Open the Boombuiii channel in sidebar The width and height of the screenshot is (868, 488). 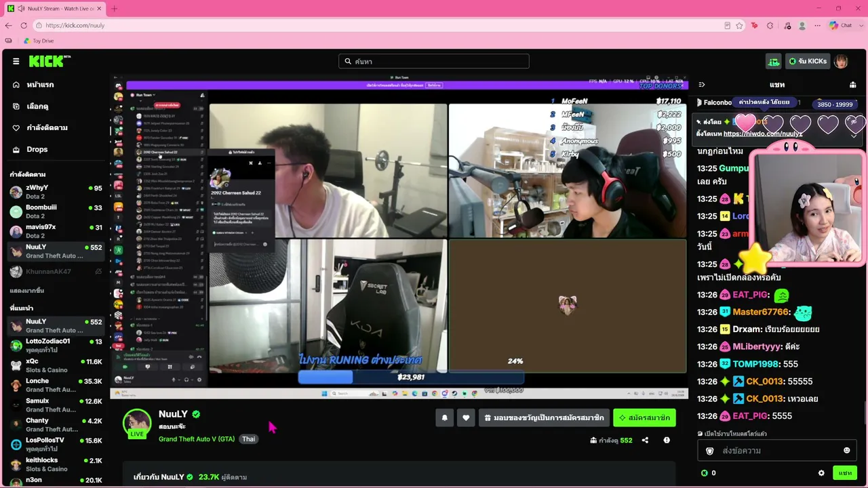click(x=56, y=211)
